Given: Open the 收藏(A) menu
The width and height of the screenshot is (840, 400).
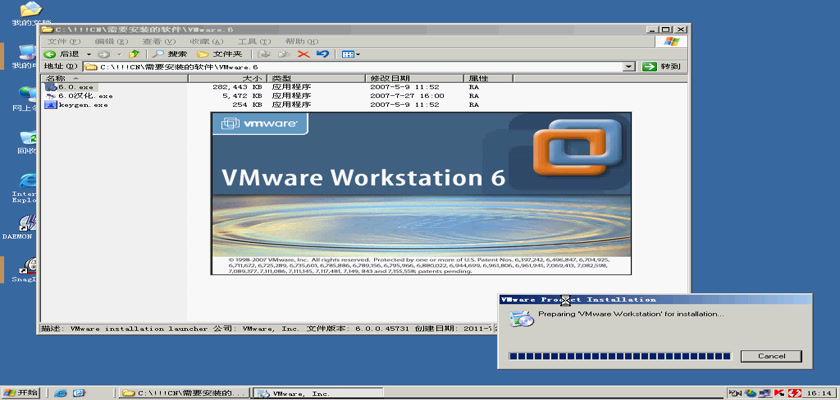Looking at the screenshot, I should pyautogui.click(x=206, y=41).
